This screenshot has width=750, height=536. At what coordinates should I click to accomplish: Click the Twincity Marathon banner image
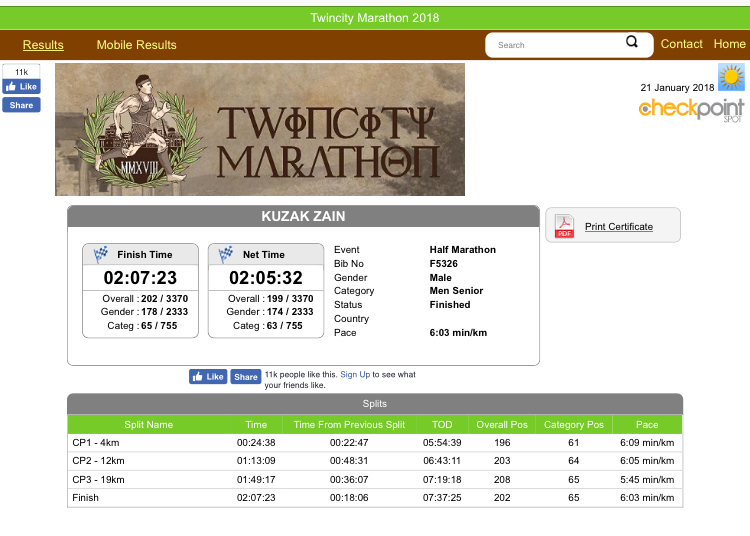coord(260,130)
